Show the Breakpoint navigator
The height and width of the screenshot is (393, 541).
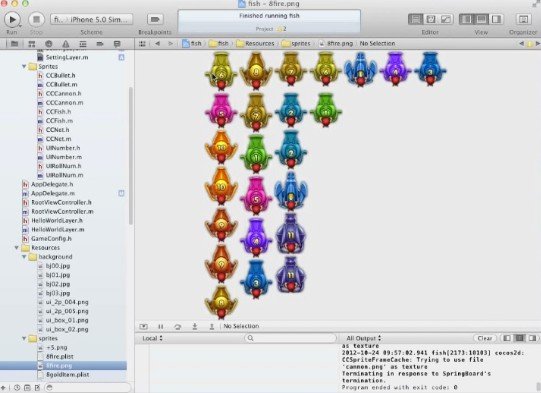[100, 44]
